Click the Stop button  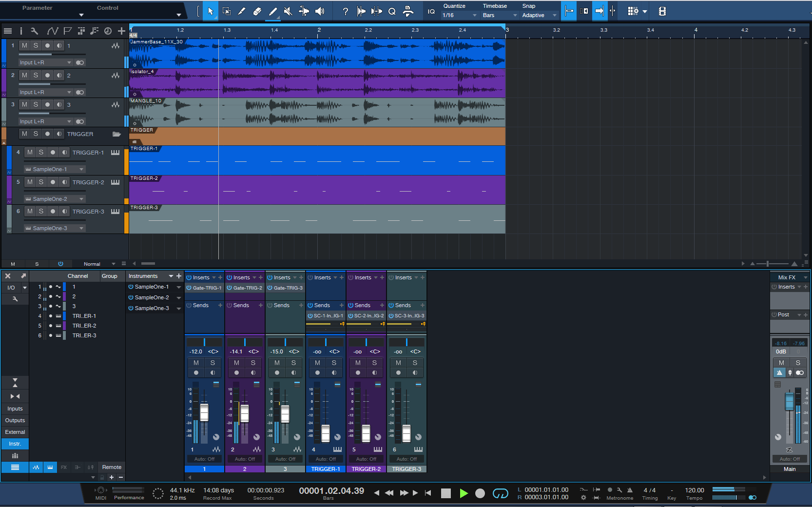(x=446, y=493)
